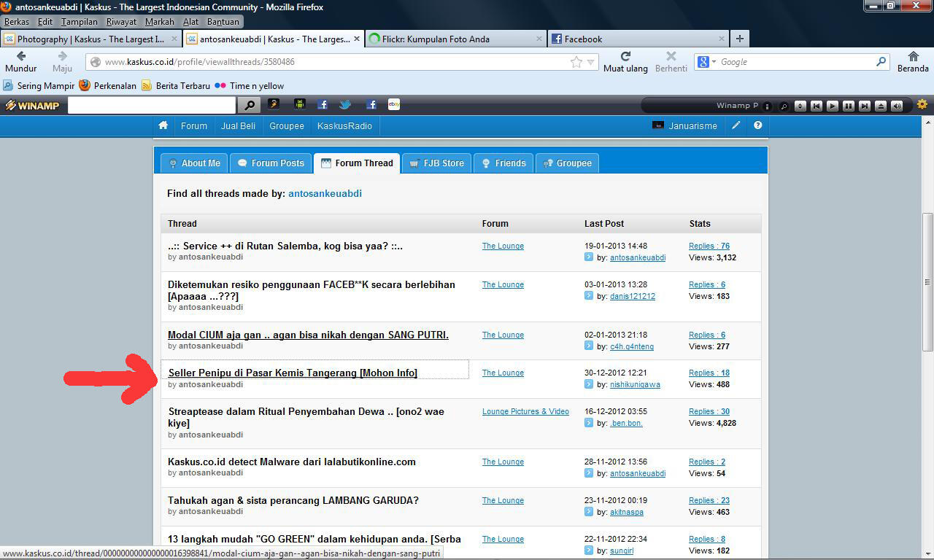Click the Winamp eject/open file button

point(881,106)
